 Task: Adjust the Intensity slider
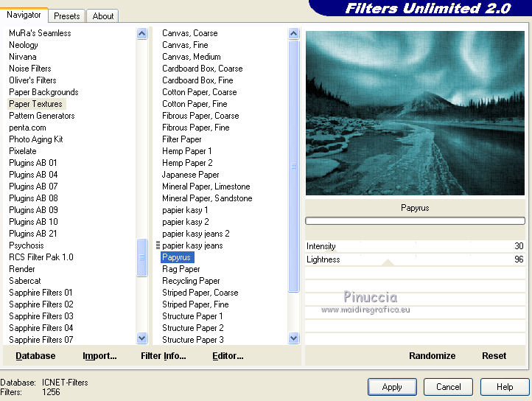415,246
